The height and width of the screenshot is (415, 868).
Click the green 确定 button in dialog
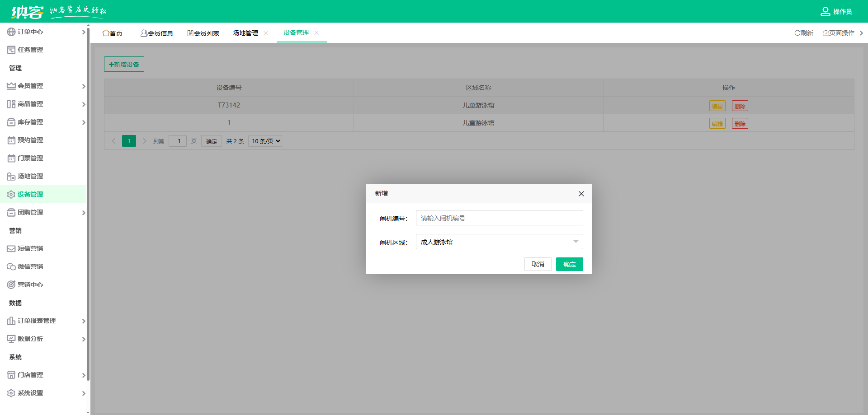pos(569,264)
